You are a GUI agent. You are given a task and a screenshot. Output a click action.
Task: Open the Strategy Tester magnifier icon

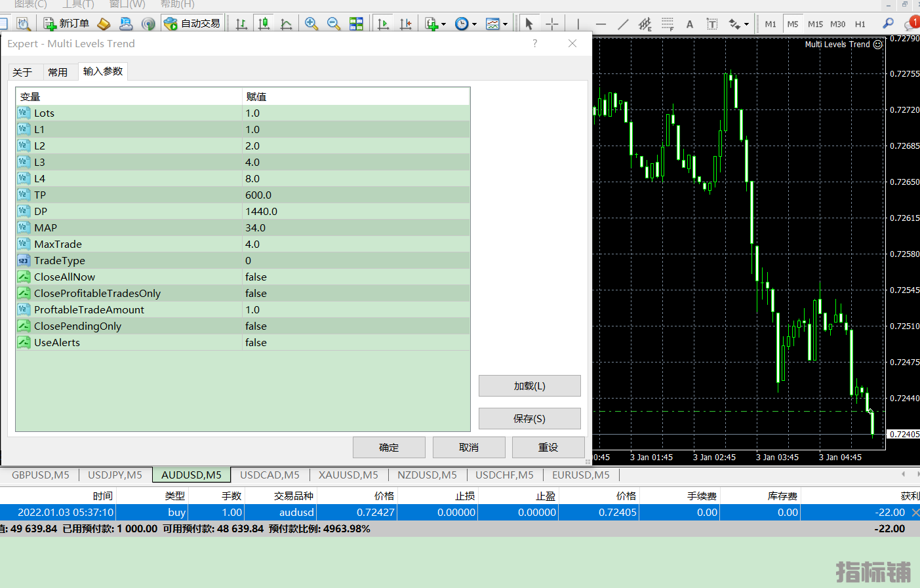pos(24,24)
